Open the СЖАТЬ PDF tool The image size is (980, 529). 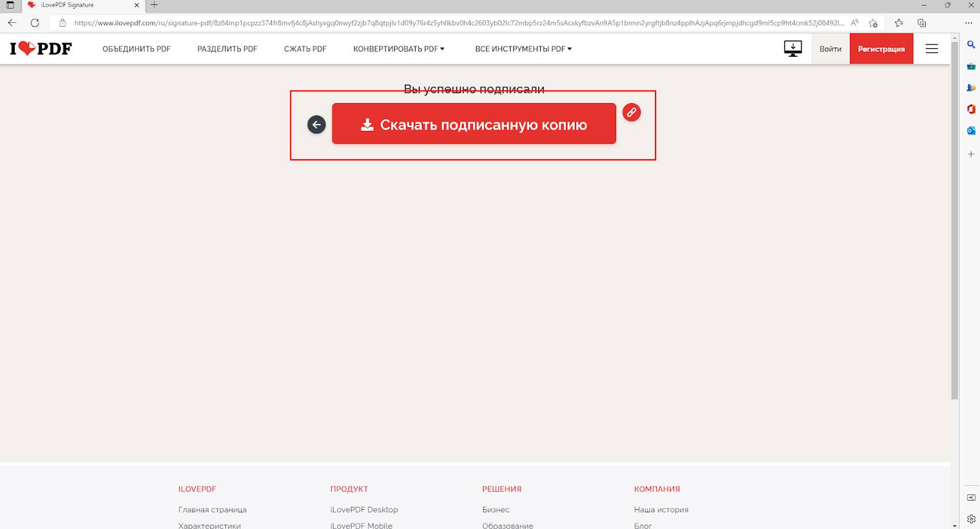[305, 49]
